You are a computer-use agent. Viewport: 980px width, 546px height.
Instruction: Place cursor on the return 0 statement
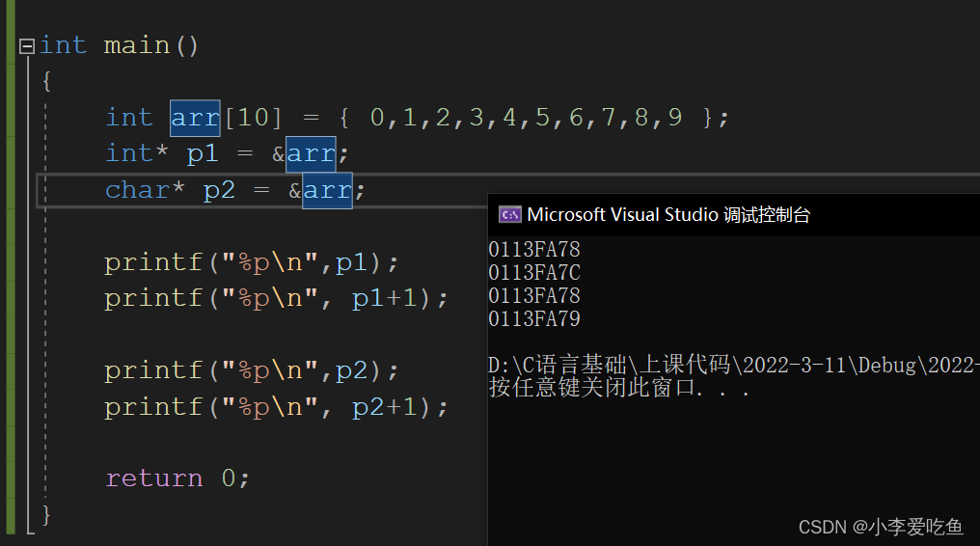[177, 478]
